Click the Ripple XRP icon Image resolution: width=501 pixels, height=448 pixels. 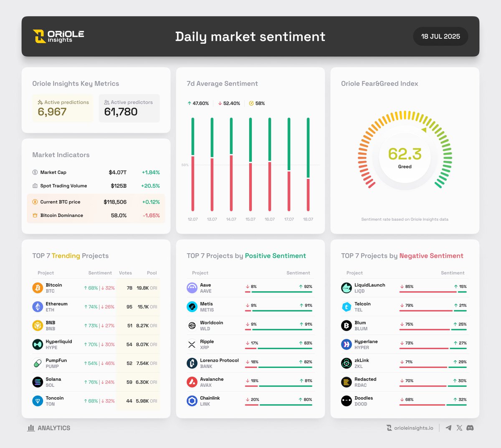click(192, 344)
